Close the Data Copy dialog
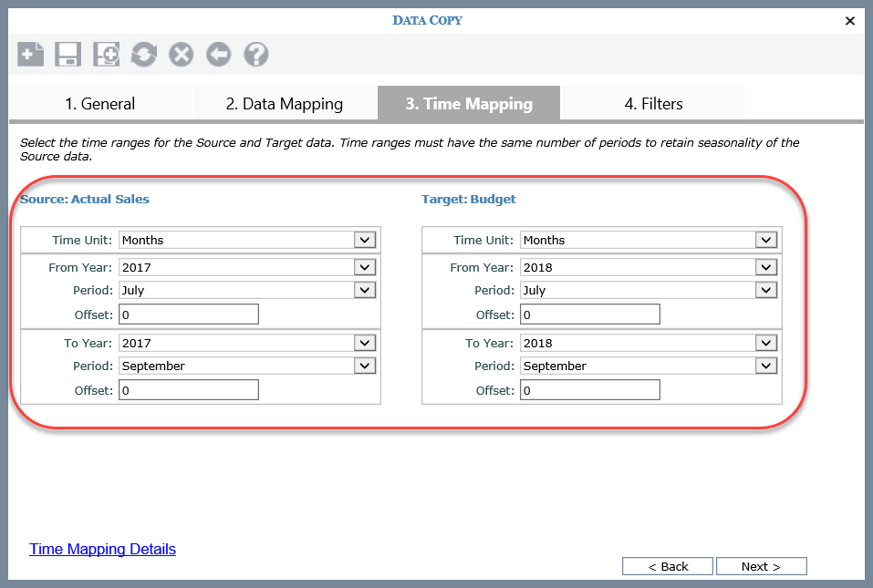Viewport: 873px width, 588px height. [x=849, y=21]
